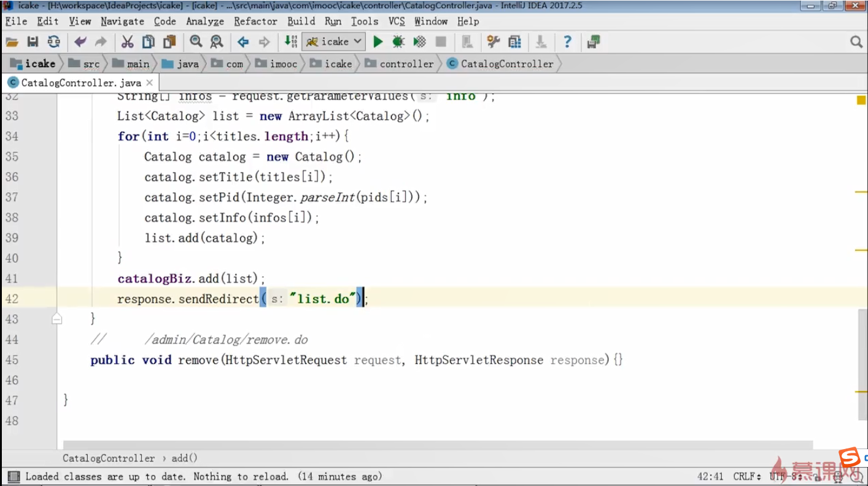868x486 pixels.
Task: Click the remove method name in line 45
Action: [198, 360]
